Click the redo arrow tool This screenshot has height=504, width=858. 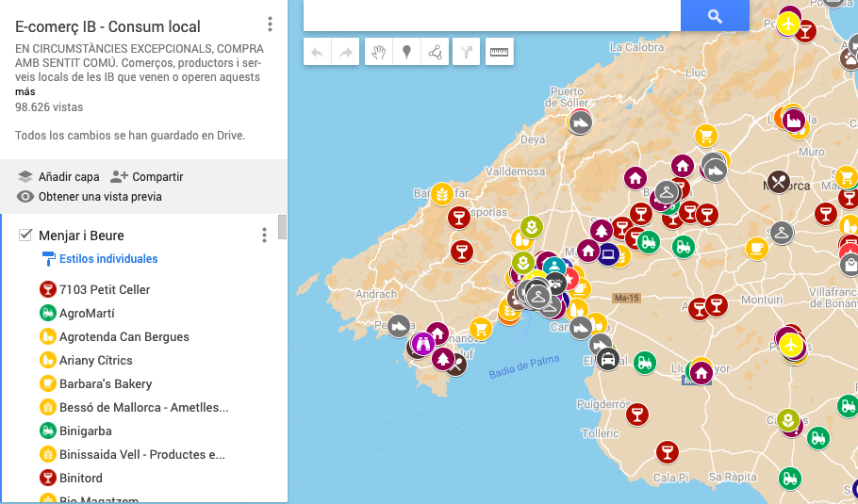[x=345, y=52]
